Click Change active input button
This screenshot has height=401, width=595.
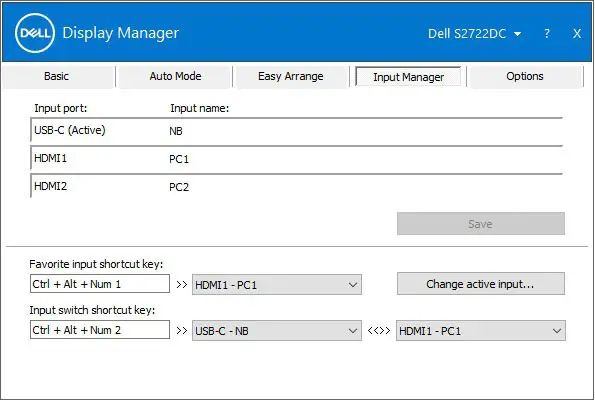coord(481,284)
